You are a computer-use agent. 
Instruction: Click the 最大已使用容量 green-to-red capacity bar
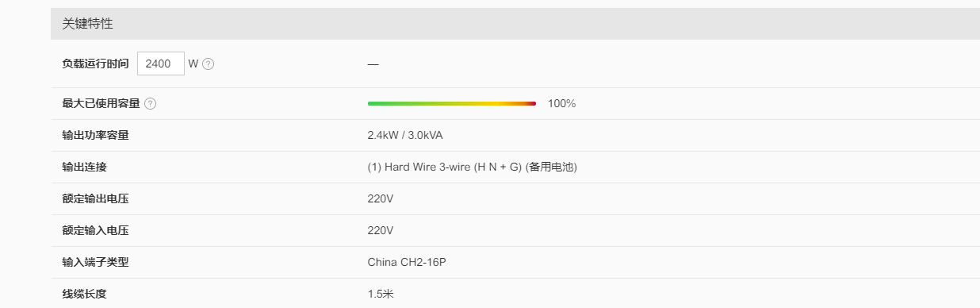coord(452,103)
